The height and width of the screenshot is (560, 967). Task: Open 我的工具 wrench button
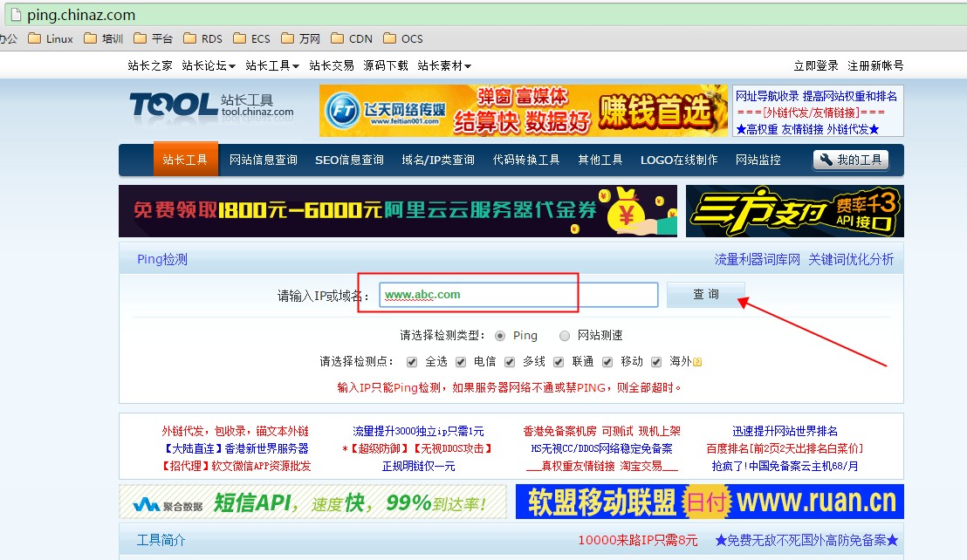(x=850, y=160)
